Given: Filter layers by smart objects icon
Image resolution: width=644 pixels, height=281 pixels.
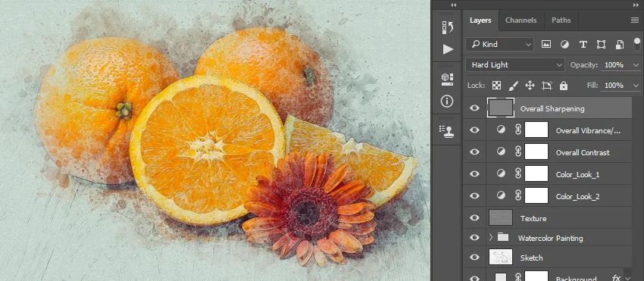Looking at the screenshot, I should [619, 45].
